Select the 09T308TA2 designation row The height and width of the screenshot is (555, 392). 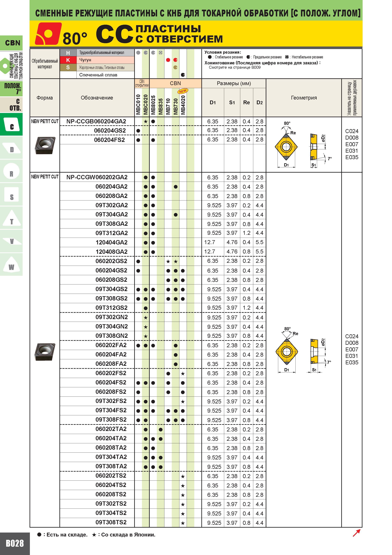pyautogui.click(x=111, y=466)
